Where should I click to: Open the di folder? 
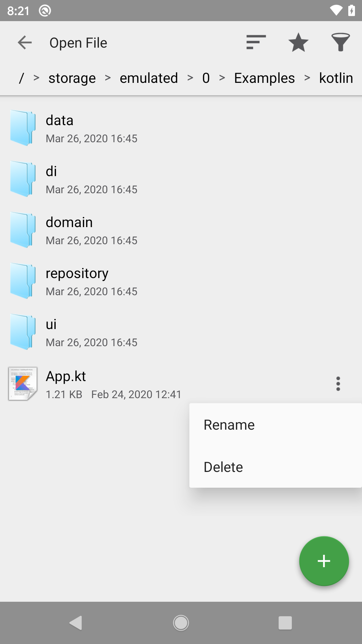click(51, 179)
